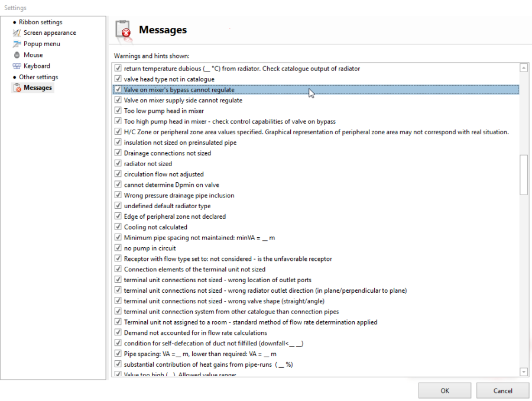Click the scroll up arrow of messages list

(523, 68)
